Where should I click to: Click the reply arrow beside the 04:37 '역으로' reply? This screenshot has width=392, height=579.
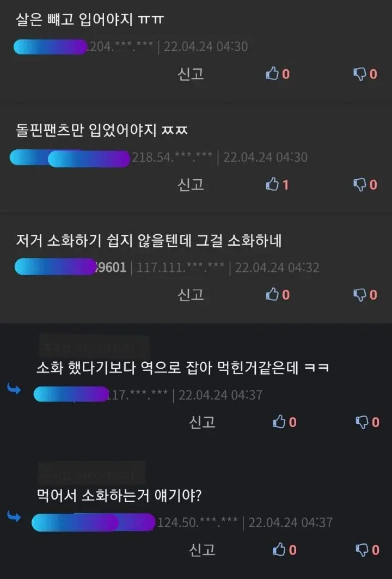[x=14, y=388]
